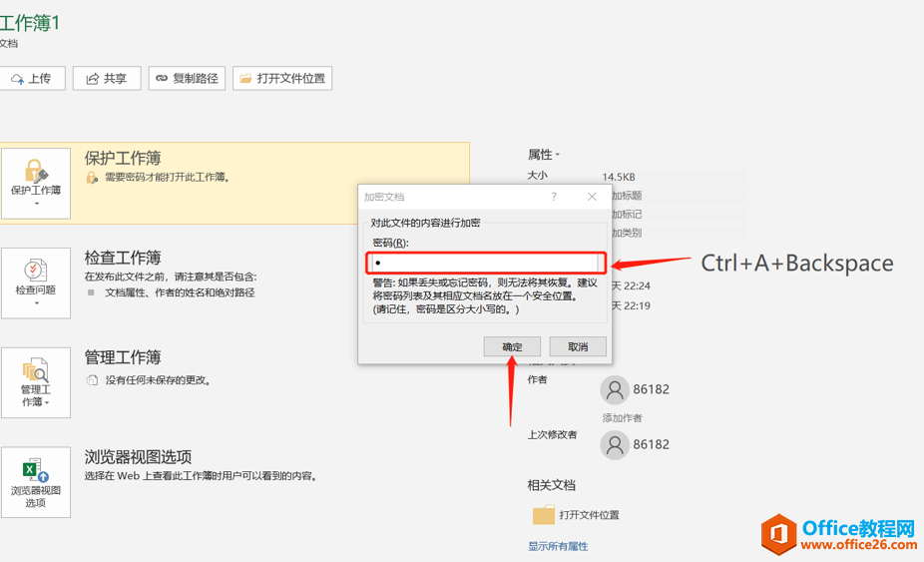The width and height of the screenshot is (924, 562).
Task: Click the help question mark in the 加密文档 dialog
Action: tap(554, 197)
